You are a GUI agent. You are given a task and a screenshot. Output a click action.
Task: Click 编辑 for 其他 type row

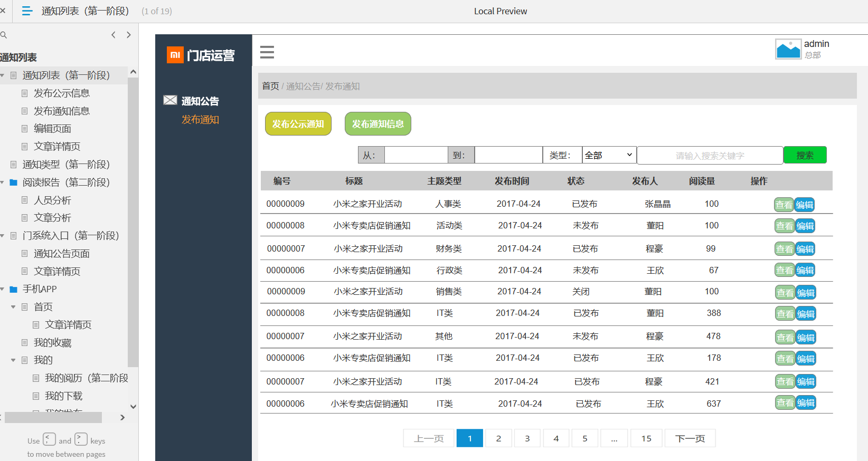pos(806,338)
